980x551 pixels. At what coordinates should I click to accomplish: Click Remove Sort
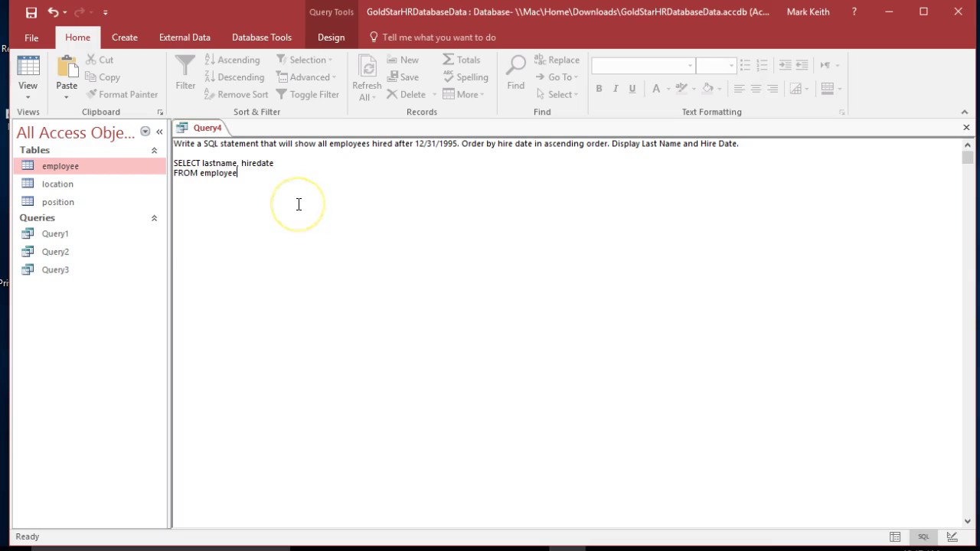coord(236,94)
